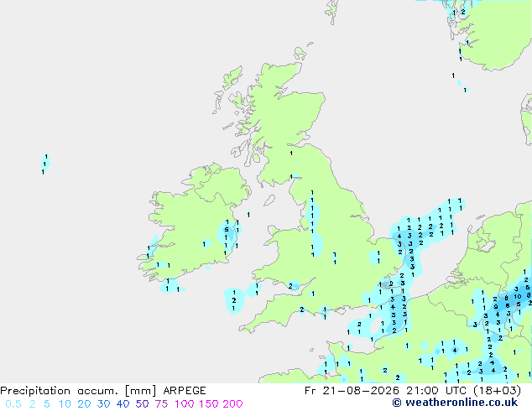Image resolution: width=532 pixels, height=411 pixels.
Task: Click the 75 mm legend value
Action: [x=161, y=404]
